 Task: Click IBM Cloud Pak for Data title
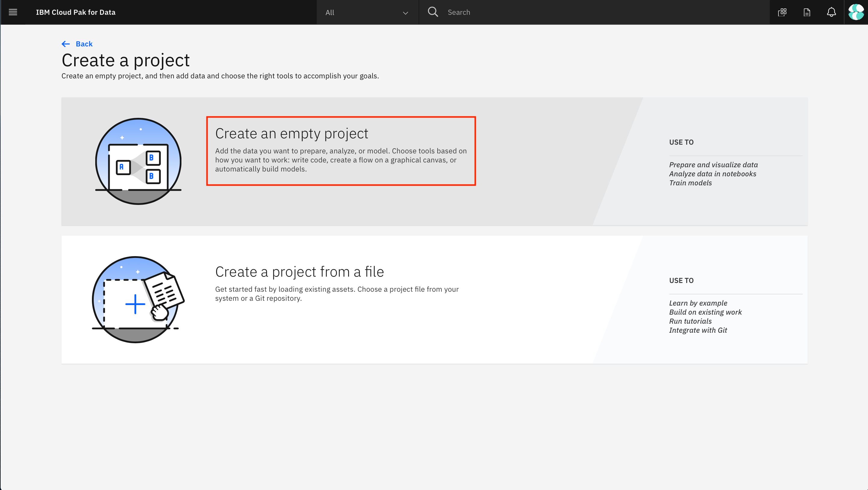(75, 12)
